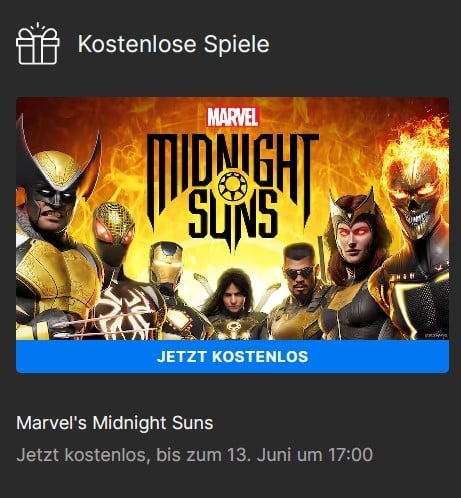Open the Kostenlose Spiele heading
The height and width of the screenshot is (498, 461).
(173, 44)
